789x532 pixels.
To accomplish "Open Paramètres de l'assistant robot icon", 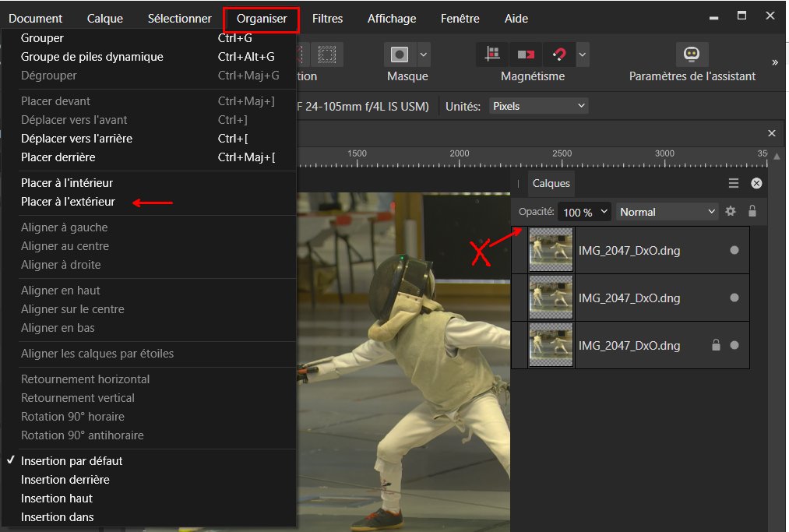I will coord(692,54).
